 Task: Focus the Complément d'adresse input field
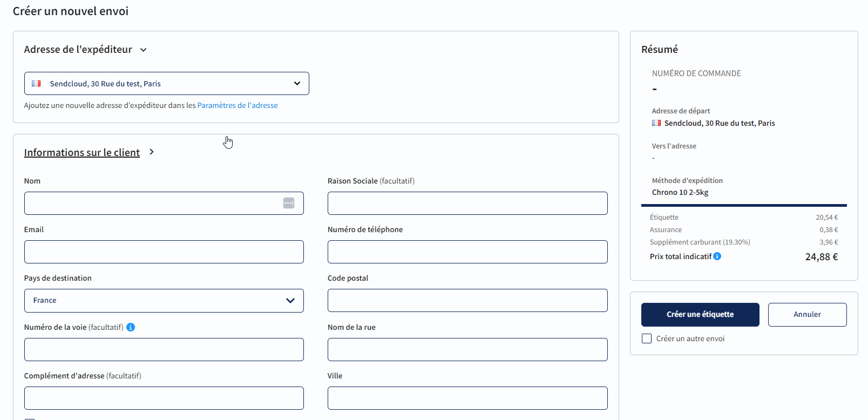point(164,398)
